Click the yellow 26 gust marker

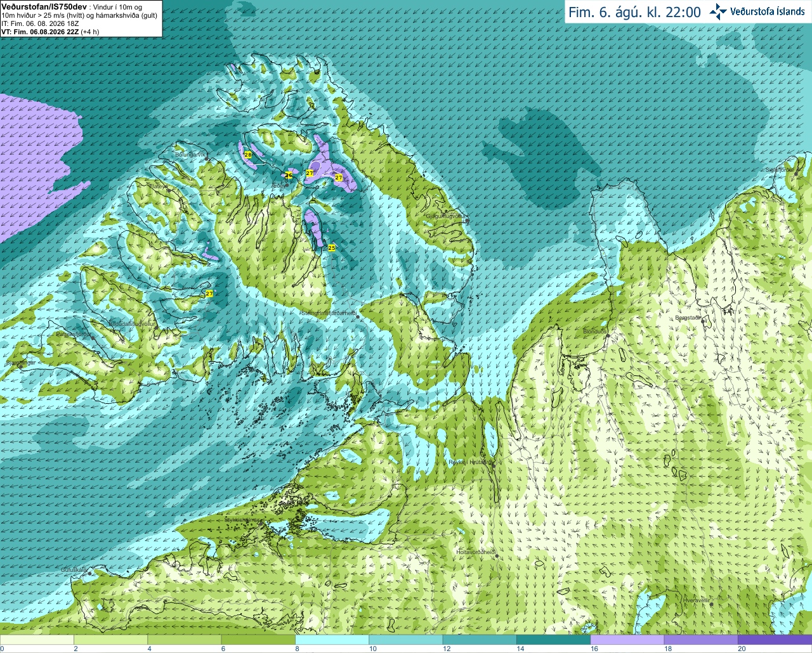click(288, 175)
